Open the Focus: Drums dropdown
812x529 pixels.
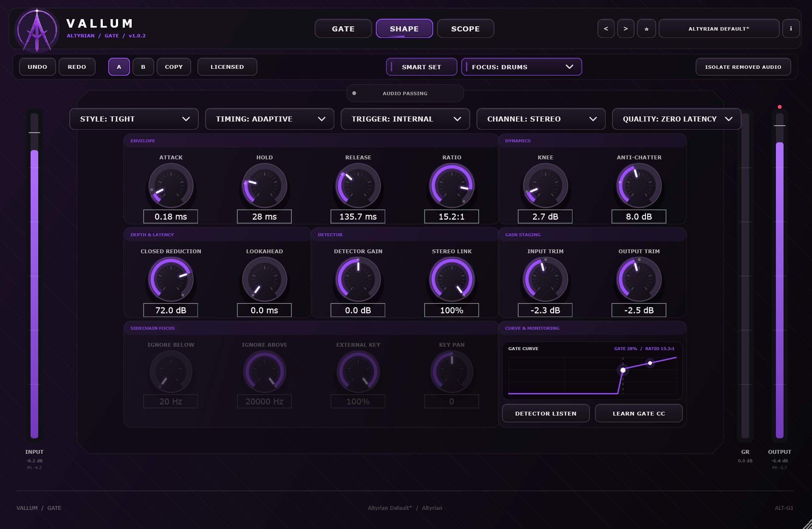pyautogui.click(x=522, y=67)
